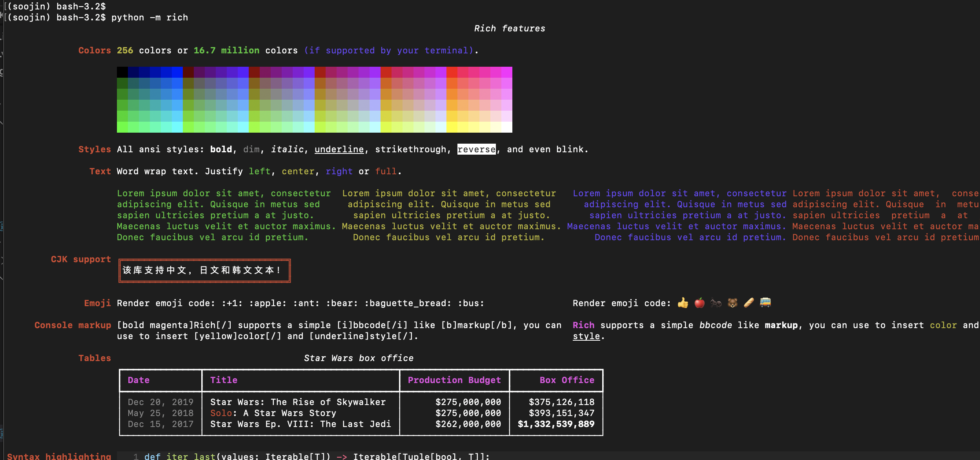The width and height of the screenshot is (980, 460).
Task: Click the Date column header
Action: pyautogui.click(x=138, y=380)
